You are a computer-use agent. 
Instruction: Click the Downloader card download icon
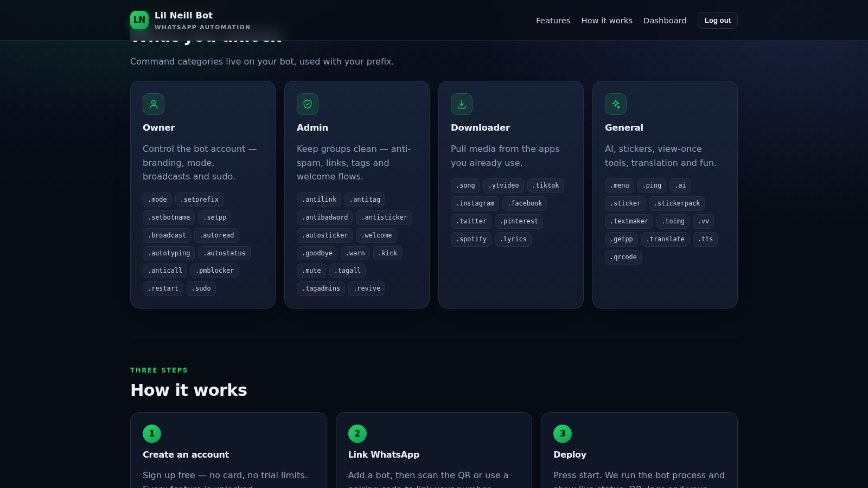pyautogui.click(x=462, y=104)
